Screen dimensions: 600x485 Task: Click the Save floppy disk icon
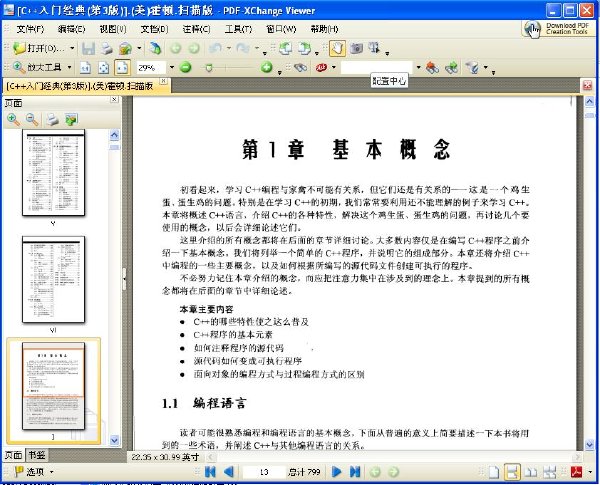pyautogui.click(x=88, y=48)
